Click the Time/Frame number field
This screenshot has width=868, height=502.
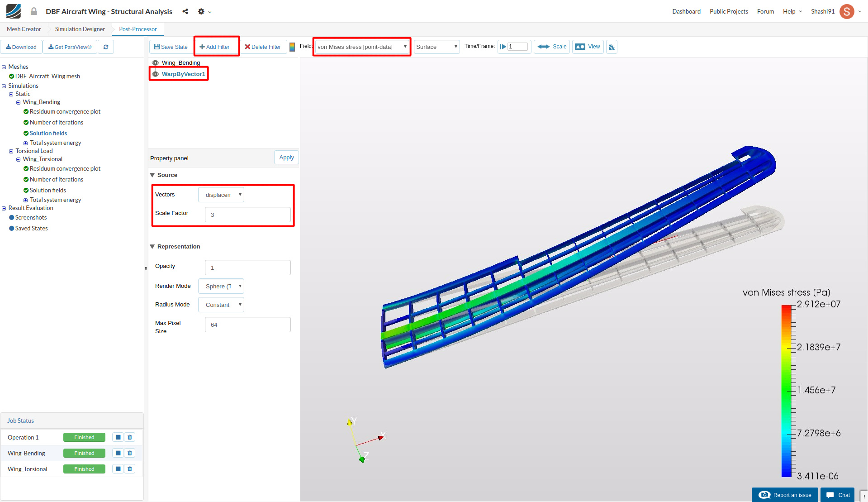[x=517, y=47]
